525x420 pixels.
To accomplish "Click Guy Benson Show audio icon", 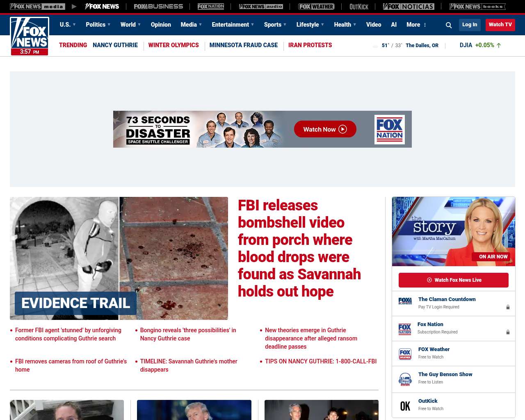I will coord(405,379).
